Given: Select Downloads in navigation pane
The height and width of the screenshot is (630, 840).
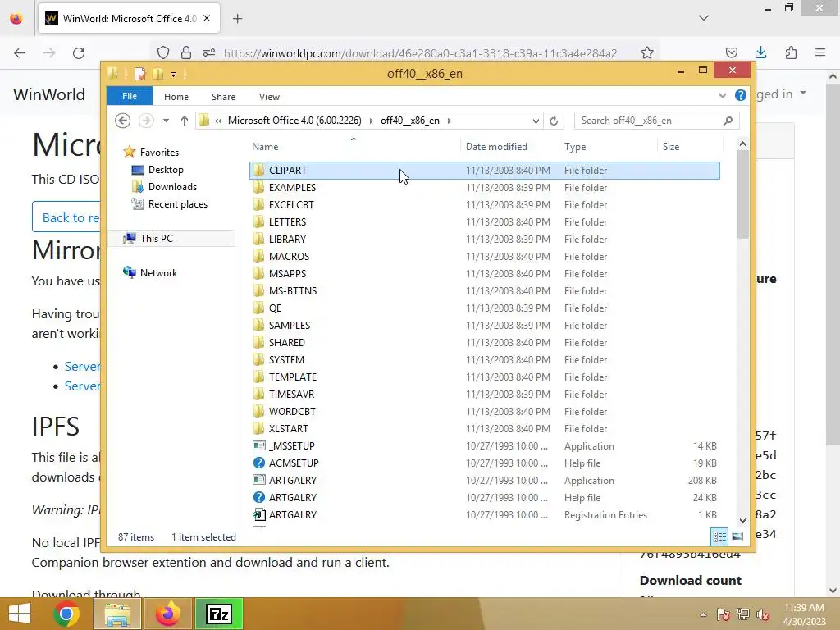Looking at the screenshot, I should [172, 187].
